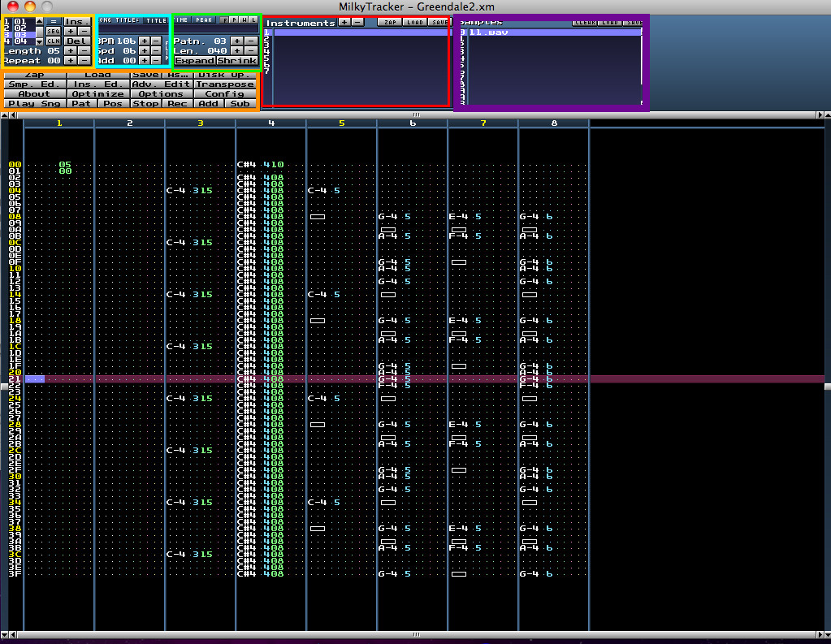The image size is (831, 644).
Task: Click channel 4 header in pattern editor
Action: coord(271,123)
